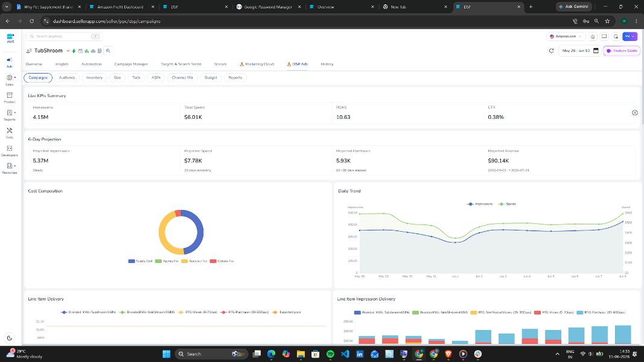Screen dimensions: 644x362
Task: Click the ROAS value 10.63
Action: tap(343, 118)
